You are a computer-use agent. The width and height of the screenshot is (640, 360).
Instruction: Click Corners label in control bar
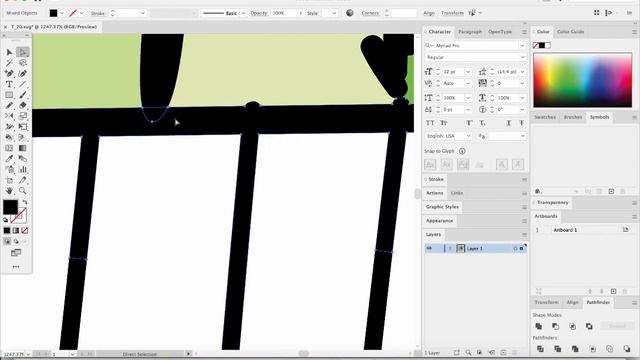370,13
